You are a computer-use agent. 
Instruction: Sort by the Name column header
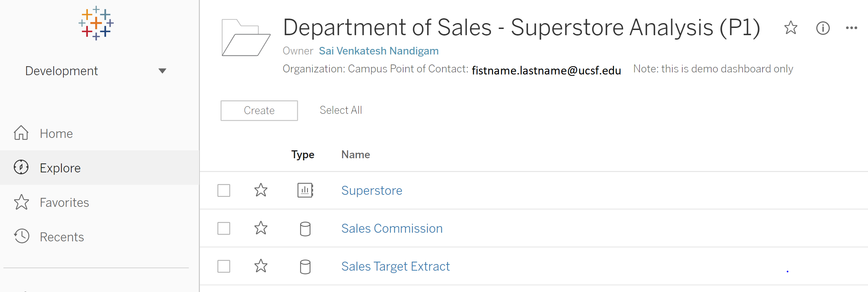356,154
